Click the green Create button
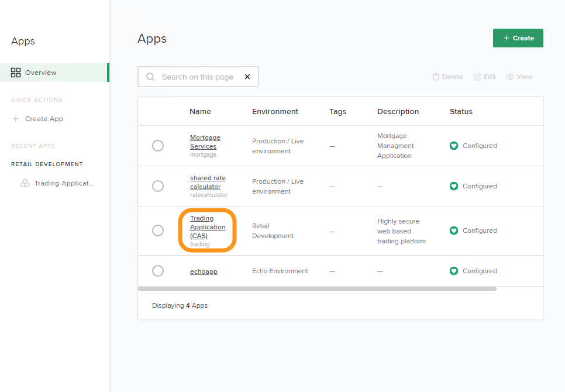Viewport: 565px width, 392px height. tap(518, 38)
